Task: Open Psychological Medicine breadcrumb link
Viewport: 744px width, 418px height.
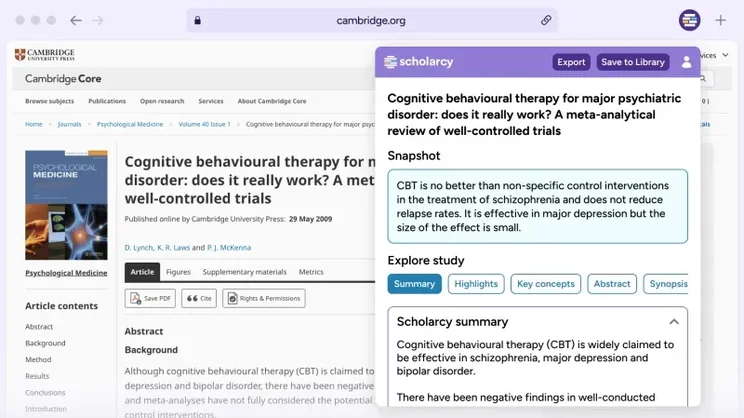Action: [130, 124]
